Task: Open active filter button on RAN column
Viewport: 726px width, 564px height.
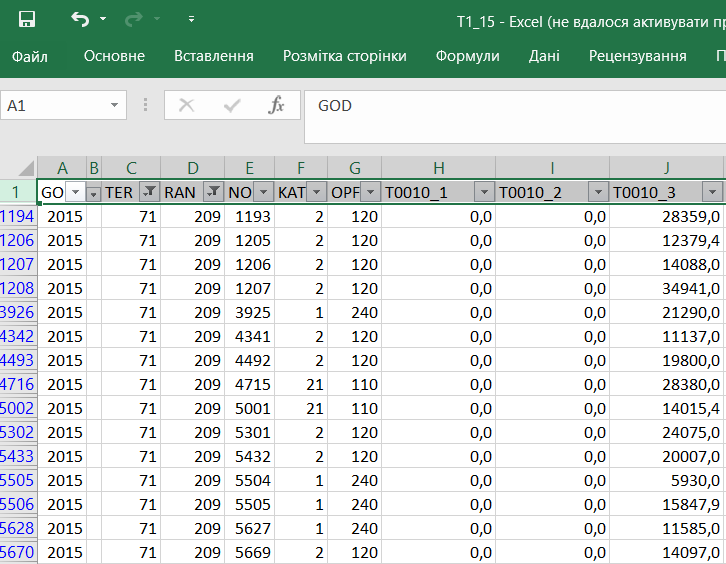Action: pyautogui.click(x=213, y=192)
